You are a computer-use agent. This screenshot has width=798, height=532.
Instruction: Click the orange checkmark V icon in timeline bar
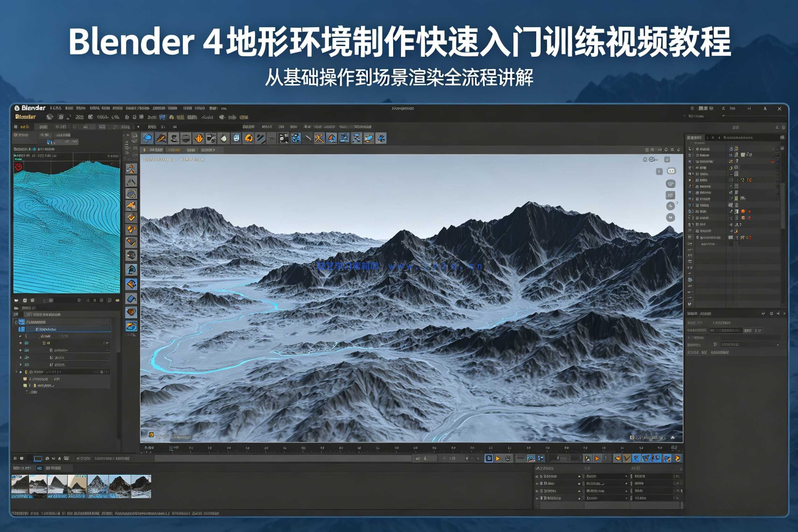[627, 458]
